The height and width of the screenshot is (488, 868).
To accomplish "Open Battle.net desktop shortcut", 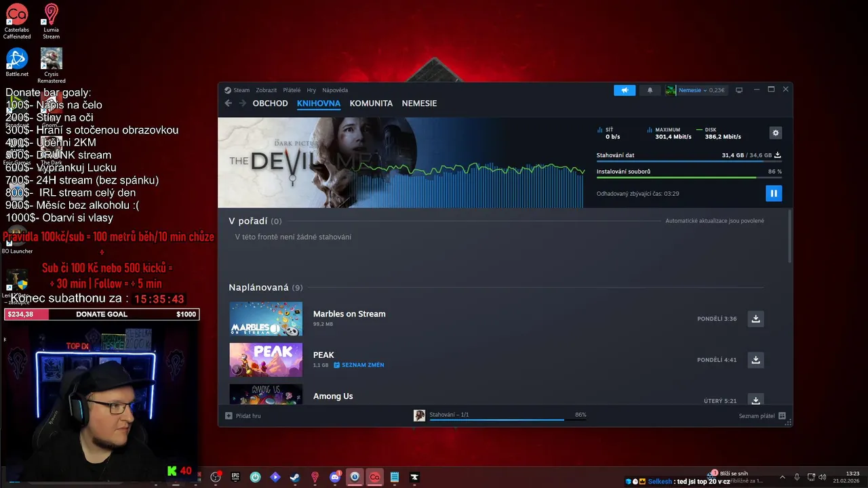I will [x=17, y=62].
